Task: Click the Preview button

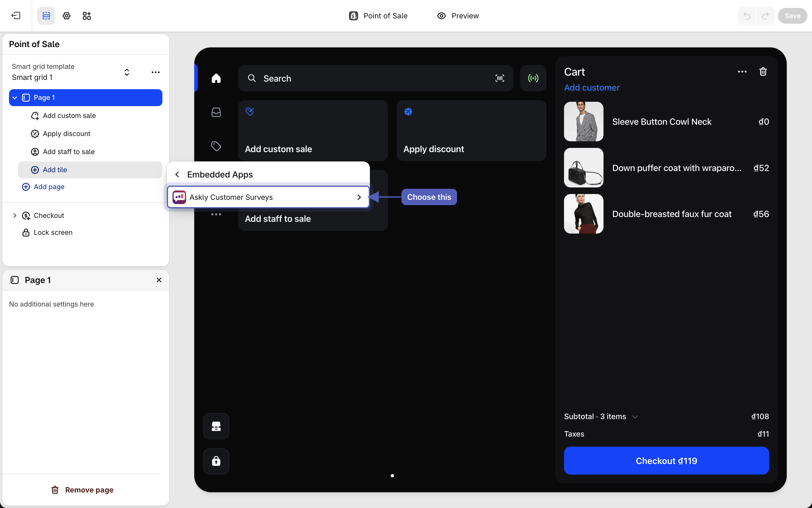Action: (458, 16)
